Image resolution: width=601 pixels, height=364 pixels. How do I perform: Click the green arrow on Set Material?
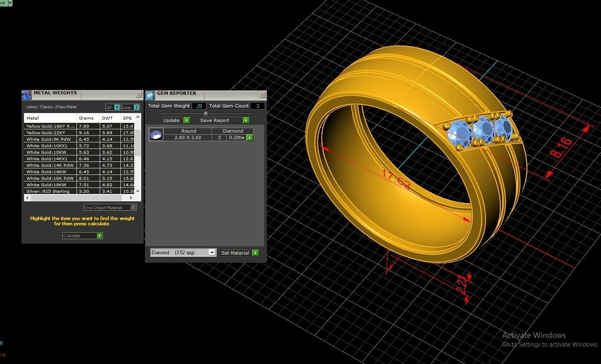(x=255, y=253)
